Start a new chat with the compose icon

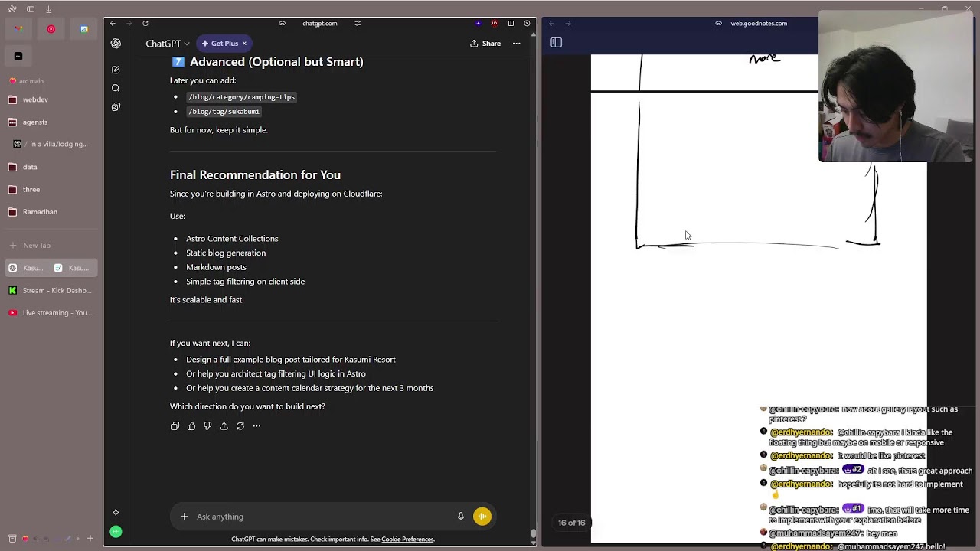116,70
